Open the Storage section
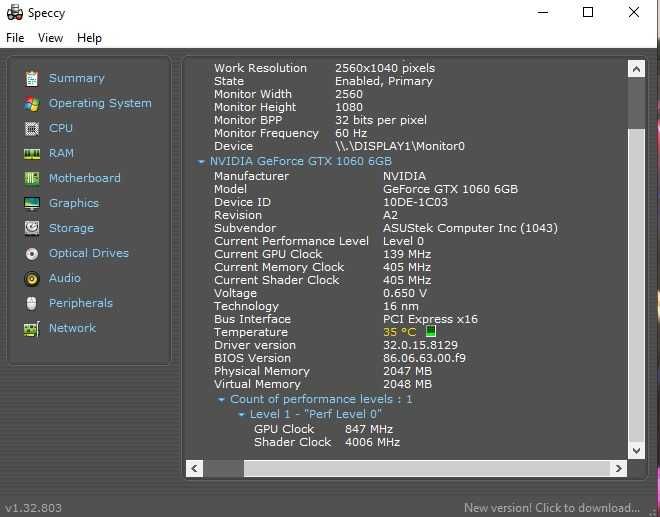Viewport: 660px width, 517px height. [72, 228]
